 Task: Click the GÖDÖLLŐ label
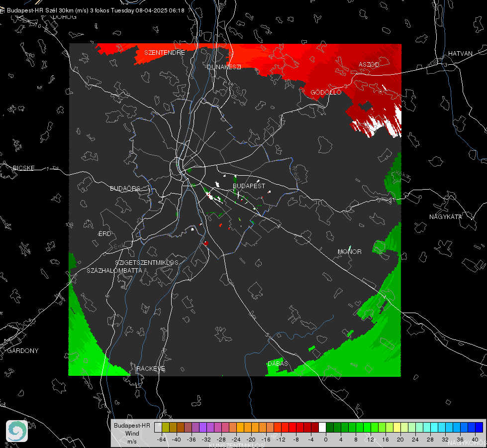point(326,92)
